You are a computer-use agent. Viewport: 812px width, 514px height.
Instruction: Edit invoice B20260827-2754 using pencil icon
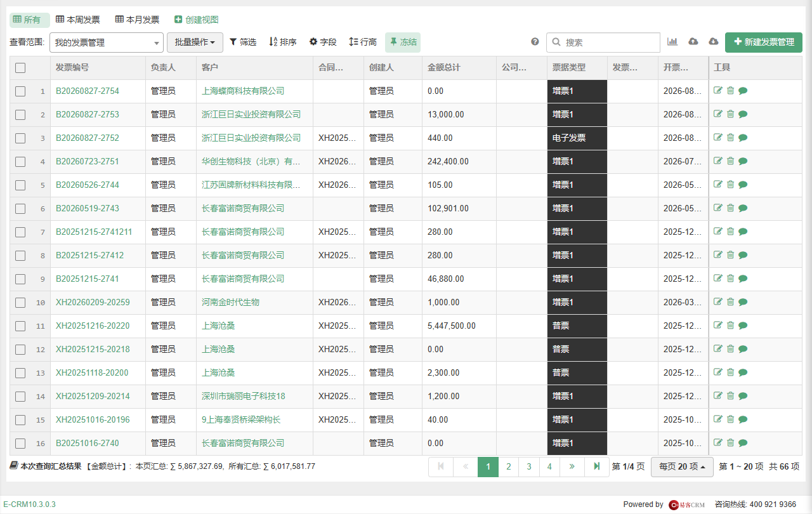[x=718, y=91]
